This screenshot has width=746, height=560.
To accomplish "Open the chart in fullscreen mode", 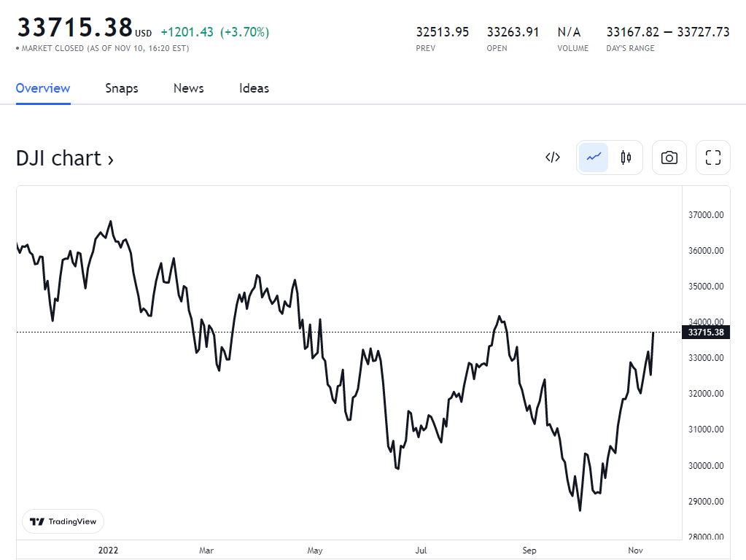I will pyautogui.click(x=713, y=157).
